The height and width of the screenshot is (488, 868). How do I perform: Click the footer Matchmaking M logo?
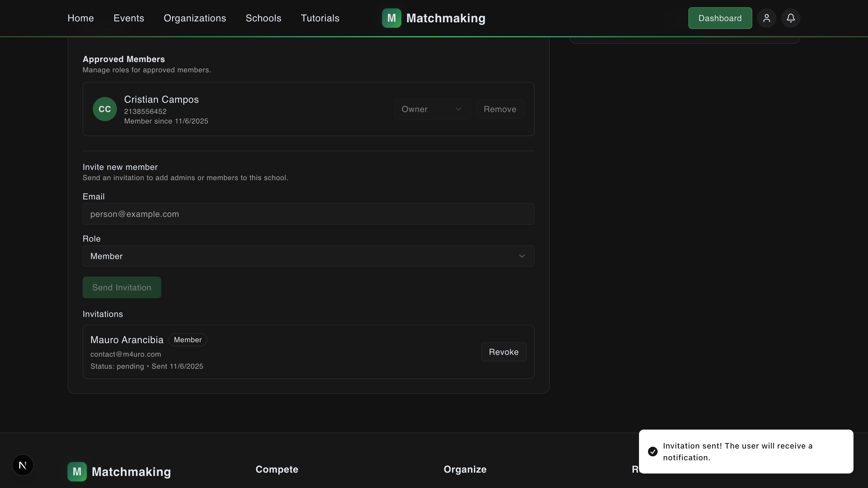(77, 471)
